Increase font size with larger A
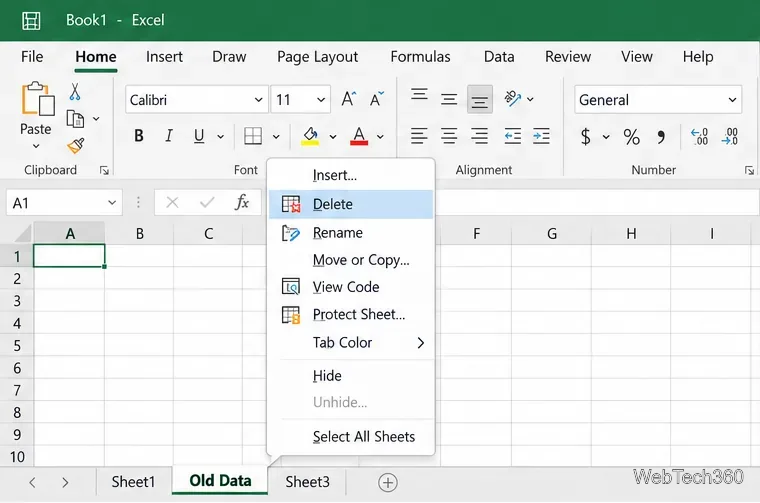Viewport: 760px width, 503px height. coord(348,99)
